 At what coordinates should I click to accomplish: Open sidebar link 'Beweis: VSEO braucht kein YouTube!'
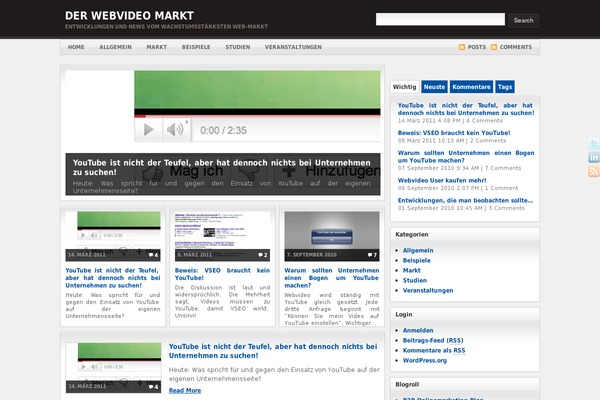coord(454,133)
